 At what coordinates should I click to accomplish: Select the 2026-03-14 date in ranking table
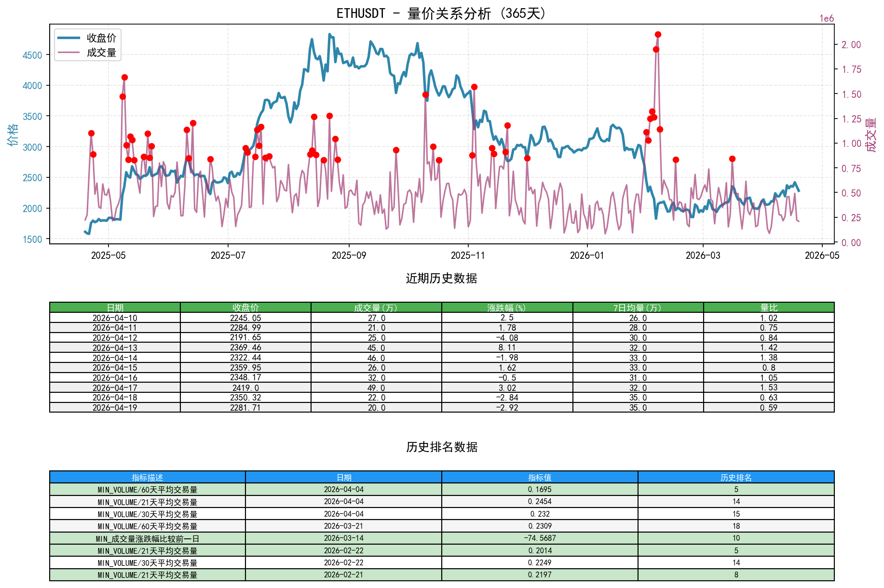pyautogui.click(x=344, y=538)
